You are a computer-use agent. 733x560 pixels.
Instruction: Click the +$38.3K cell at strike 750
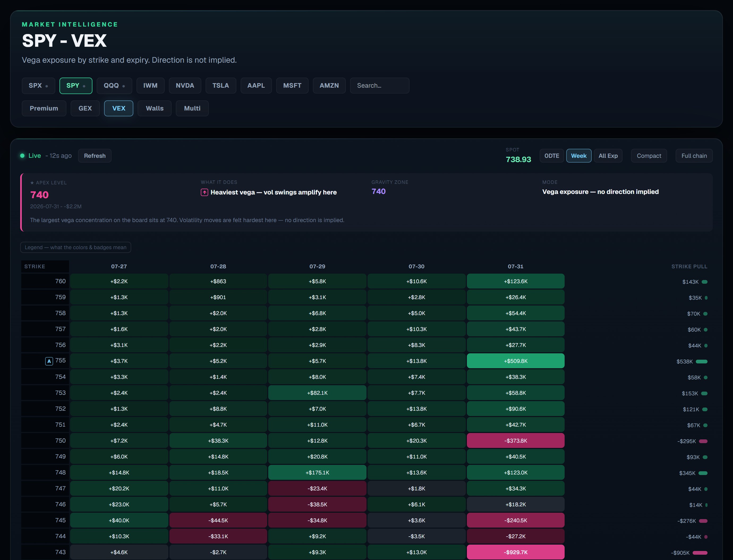218,441
